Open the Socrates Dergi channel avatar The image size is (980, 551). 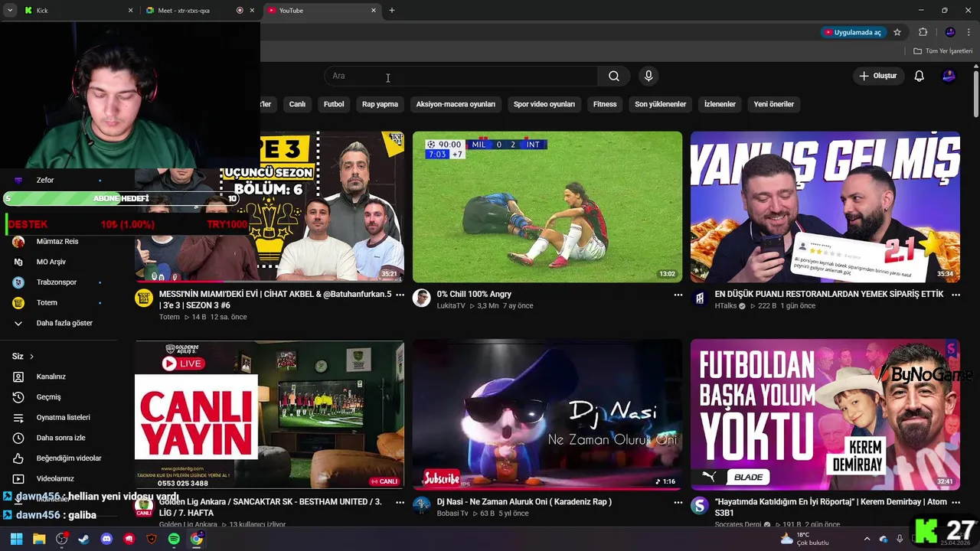(x=699, y=506)
